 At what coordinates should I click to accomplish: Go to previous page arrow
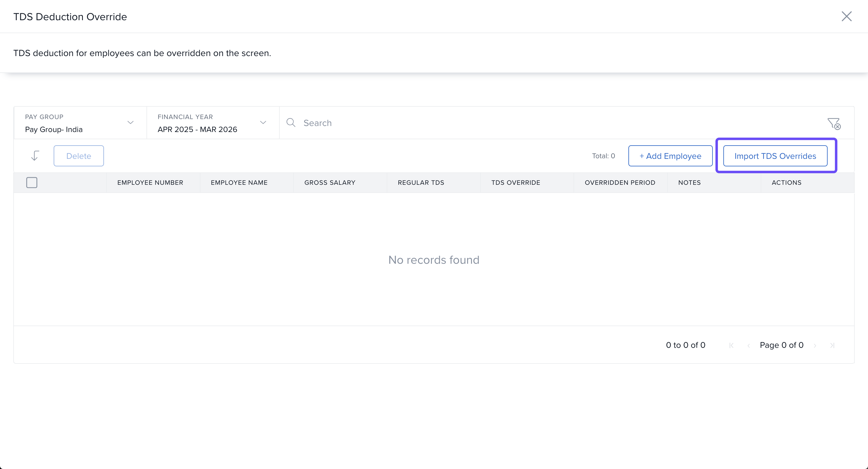click(x=748, y=345)
